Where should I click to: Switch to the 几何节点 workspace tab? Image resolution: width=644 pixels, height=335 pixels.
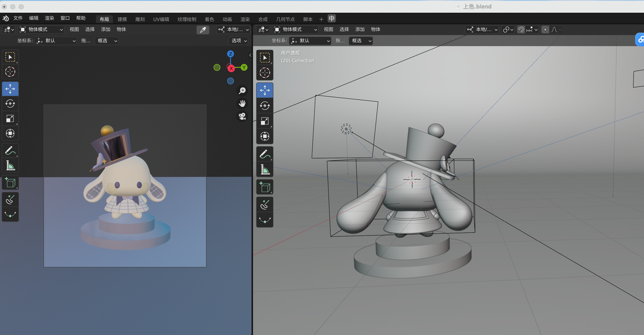[x=285, y=20]
